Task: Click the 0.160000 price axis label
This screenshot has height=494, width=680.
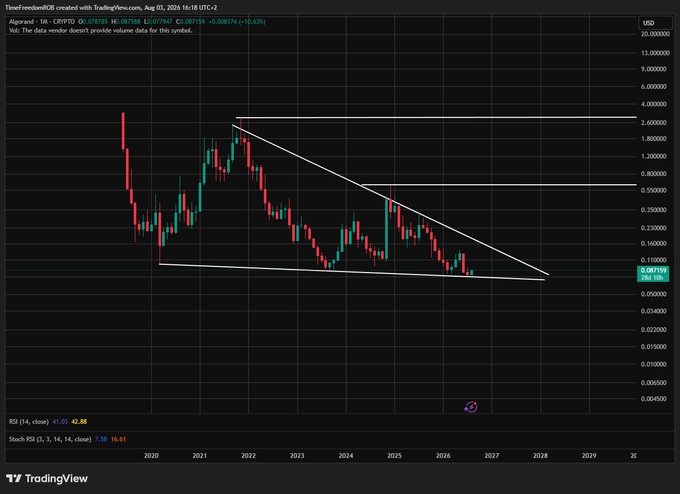Action: (655, 244)
